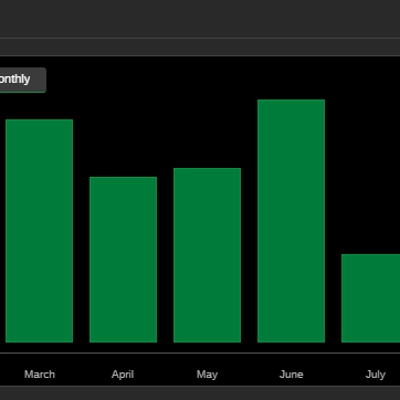The image size is (400, 400).
Task: Click the 'May' axis label
Action: pos(207,375)
